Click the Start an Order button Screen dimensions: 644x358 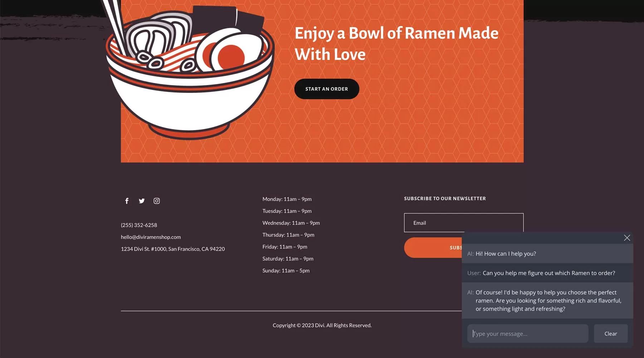coord(326,89)
